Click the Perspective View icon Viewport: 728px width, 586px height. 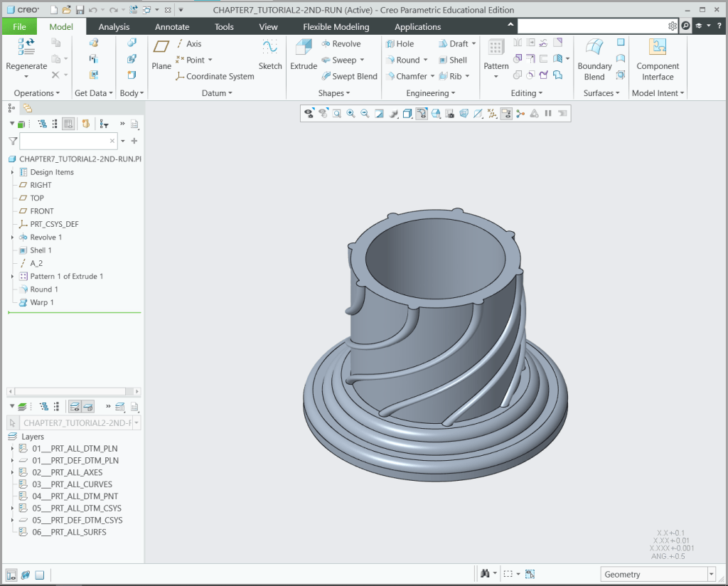click(464, 113)
